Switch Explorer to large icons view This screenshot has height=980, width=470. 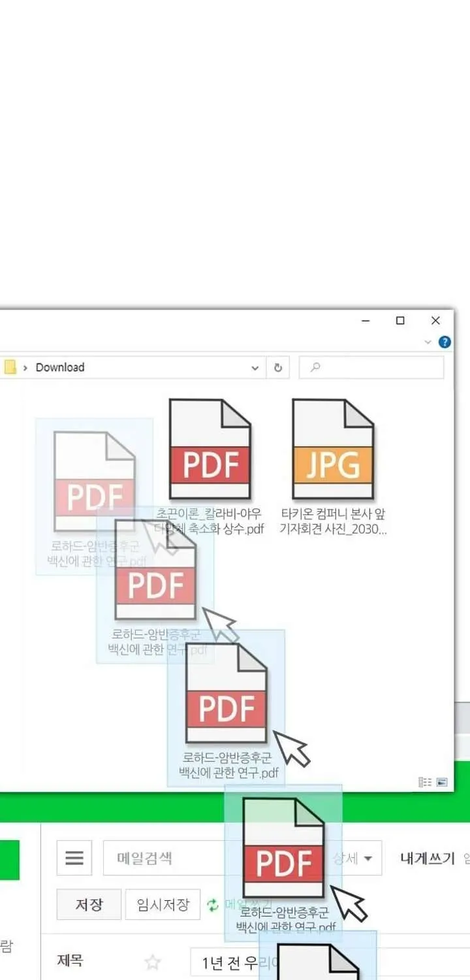pos(442,782)
